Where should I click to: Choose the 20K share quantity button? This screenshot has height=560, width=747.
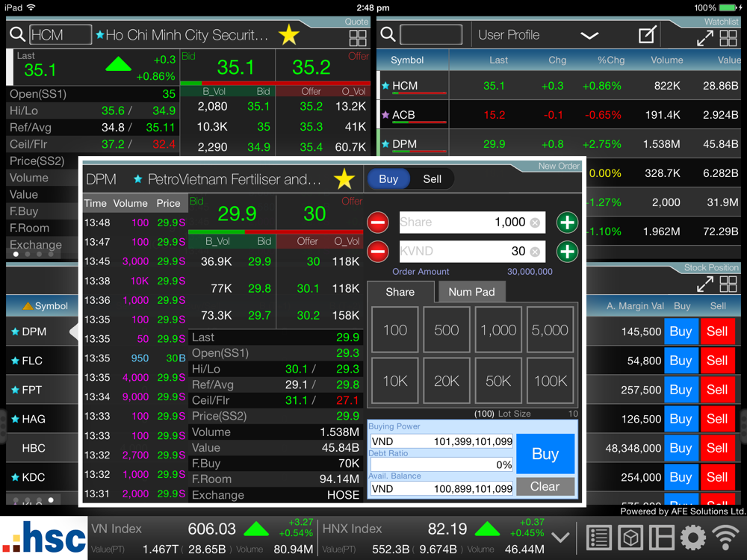pos(447,381)
